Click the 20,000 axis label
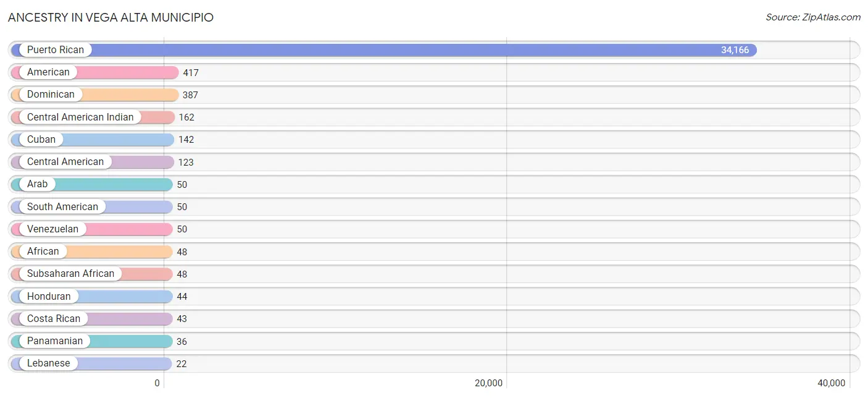Screen dimensions: 868x398 pyautogui.click(x=488, y=383)
